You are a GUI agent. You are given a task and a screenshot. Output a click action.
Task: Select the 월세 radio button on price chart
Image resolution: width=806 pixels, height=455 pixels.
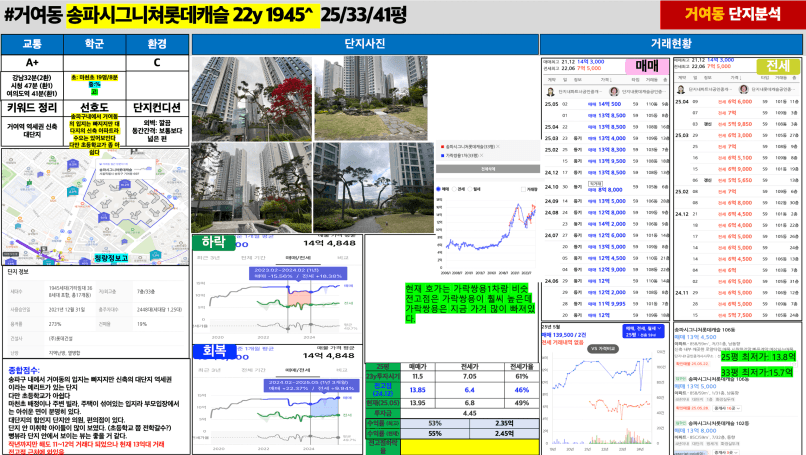pos(469,189)
